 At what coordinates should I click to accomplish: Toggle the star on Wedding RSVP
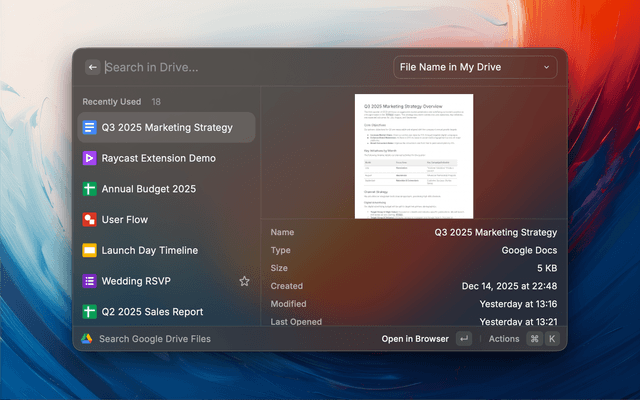[244, 281]
